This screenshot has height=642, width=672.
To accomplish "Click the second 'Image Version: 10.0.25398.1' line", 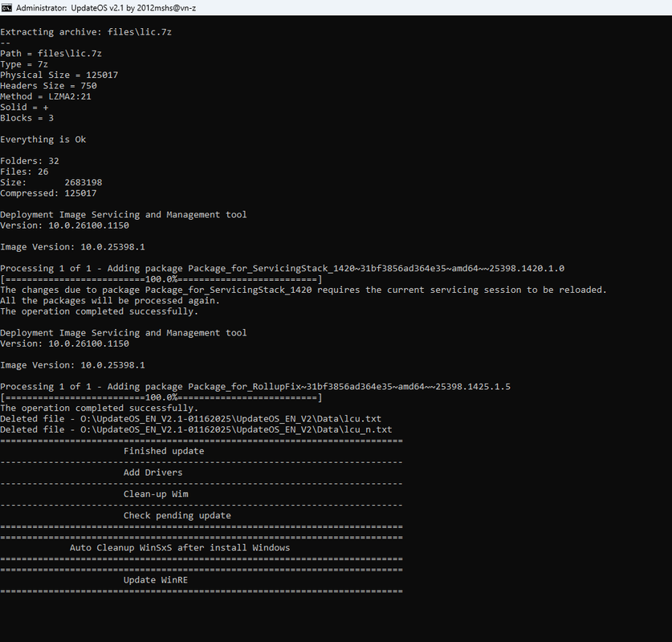I will [x=72, y=365].
